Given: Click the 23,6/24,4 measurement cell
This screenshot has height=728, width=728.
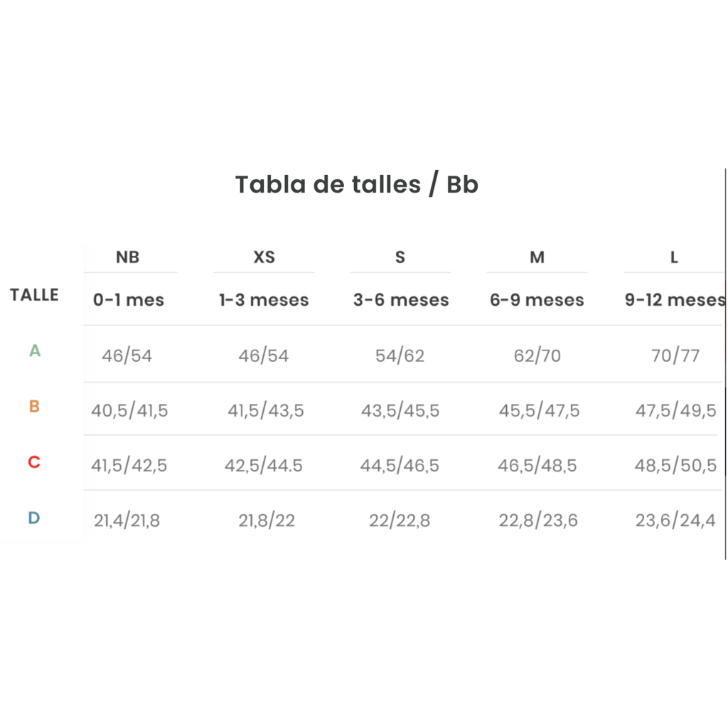Looking at the screenshot, I should pos(675,520).
